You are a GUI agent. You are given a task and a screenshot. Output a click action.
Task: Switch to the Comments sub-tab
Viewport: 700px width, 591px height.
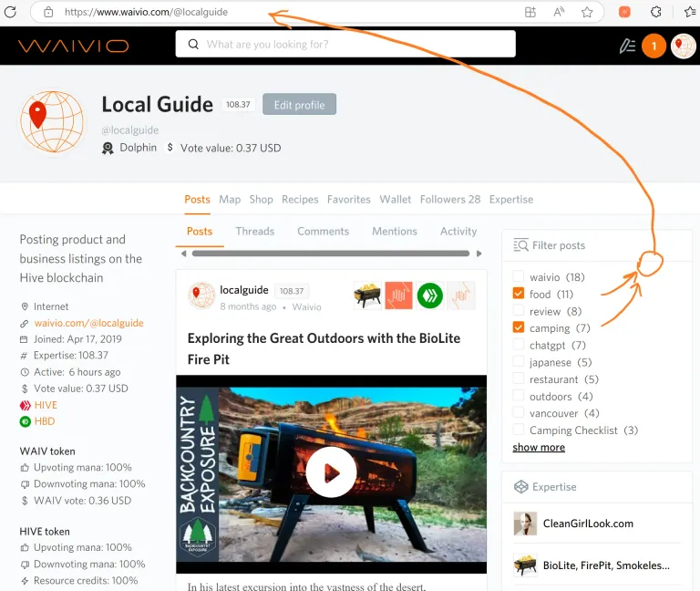(324, 231)
